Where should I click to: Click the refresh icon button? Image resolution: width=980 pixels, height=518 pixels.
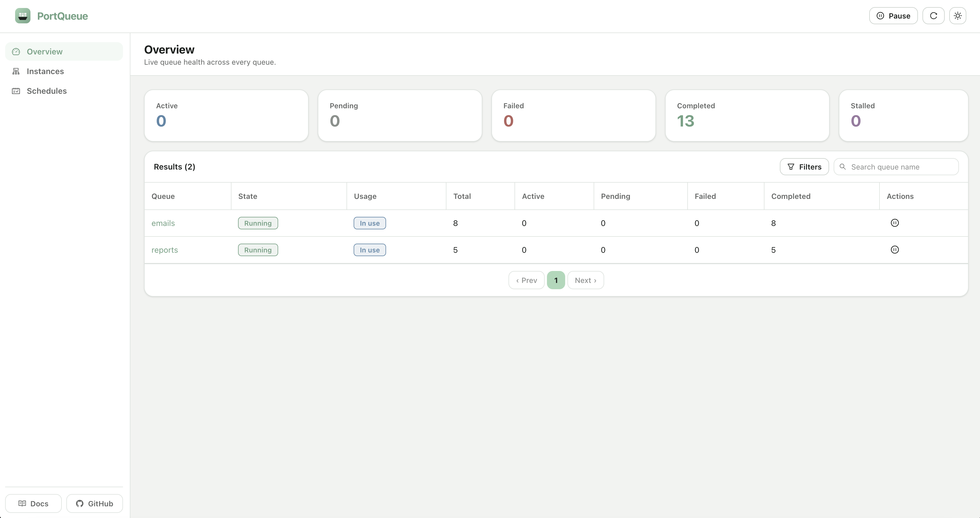pos(933,16)
